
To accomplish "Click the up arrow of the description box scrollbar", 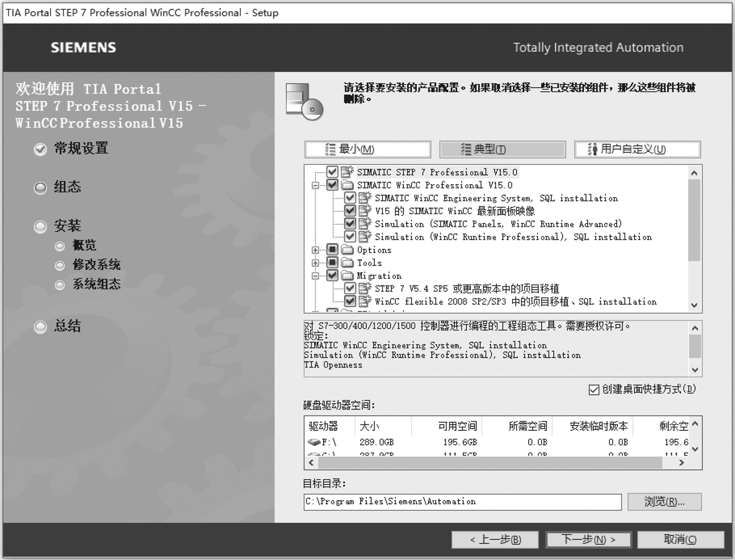I will coord(695,328).
